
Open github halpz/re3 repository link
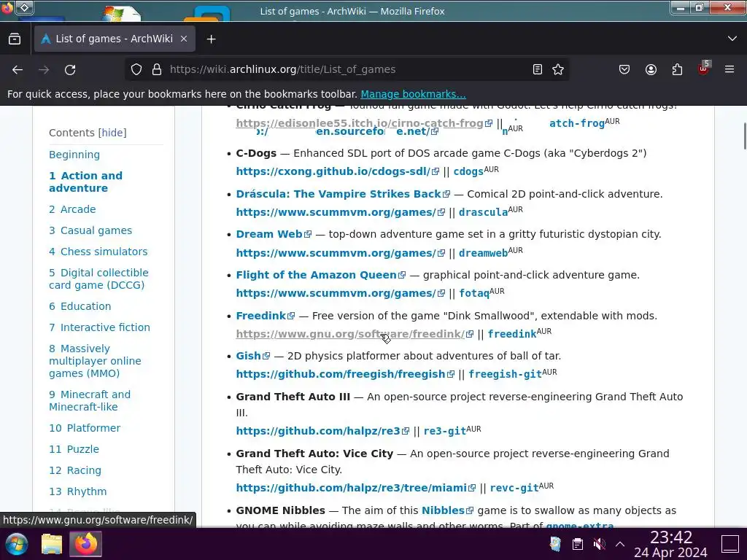tap(322, 431)
